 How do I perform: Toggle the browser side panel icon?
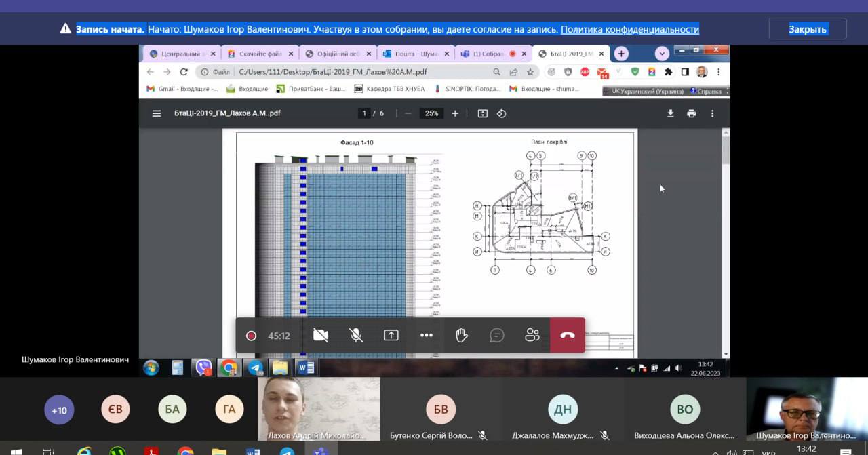point(685,72)
